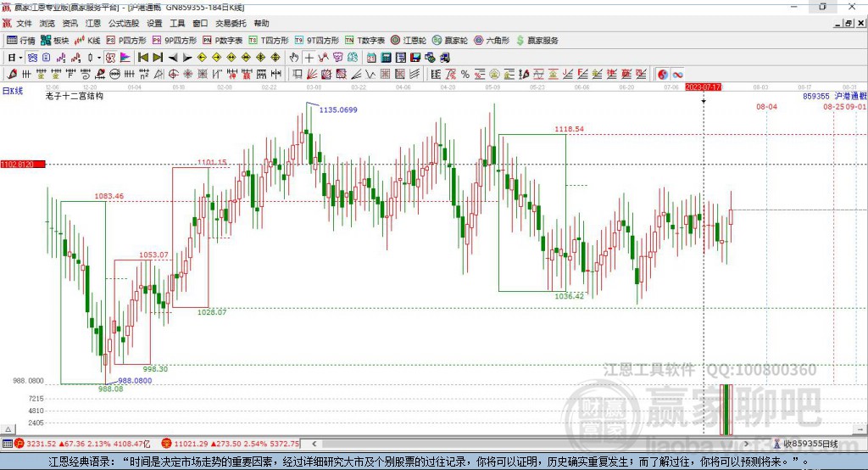Click the 988.0800 low price label
This screenshot has height=470, width=868.
click(135, 380)
